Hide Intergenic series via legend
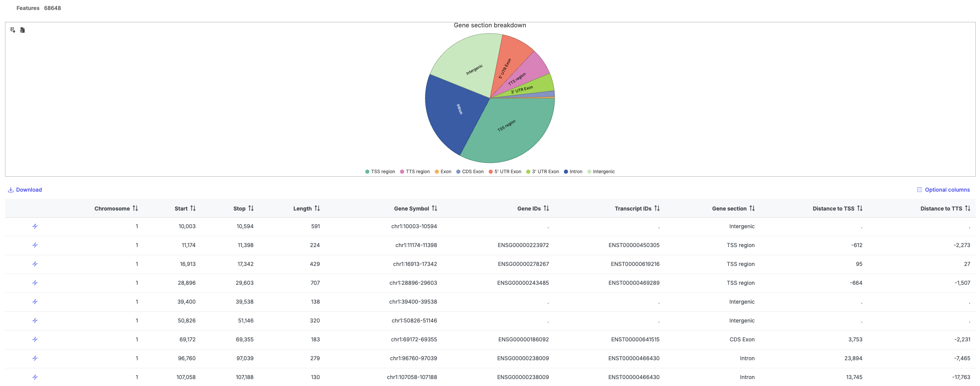Image resolution: width=980 pixels, height=386 pixels. click(601, 172)
